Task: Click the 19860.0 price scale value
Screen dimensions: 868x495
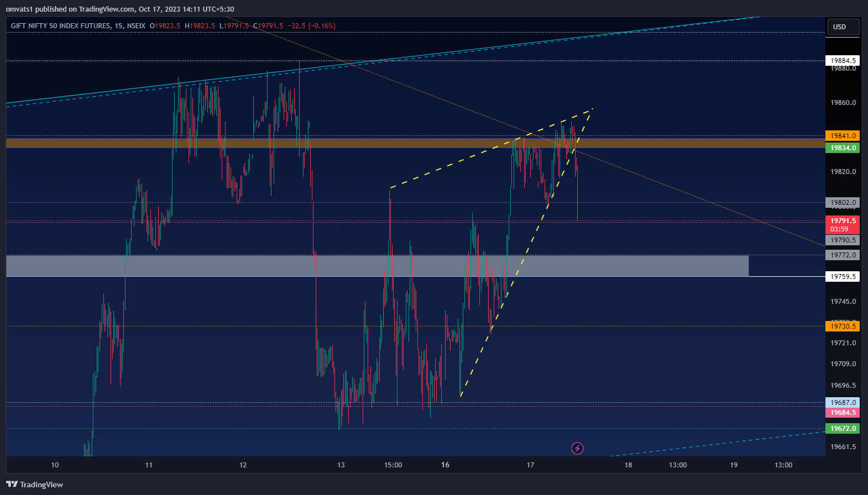Action: pyautogui.click(x=843, y=103)
